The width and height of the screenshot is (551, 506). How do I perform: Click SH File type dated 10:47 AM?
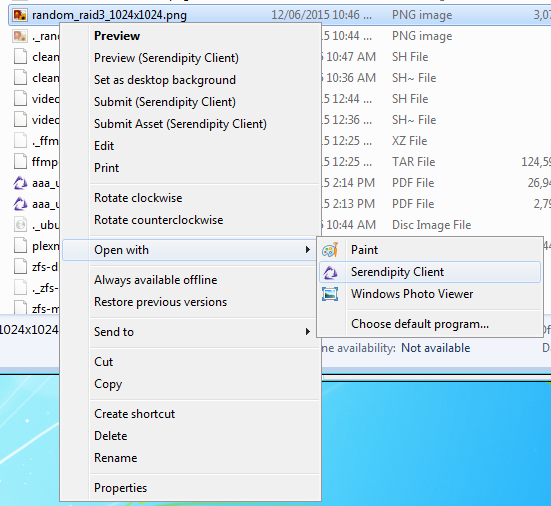(x=410, y=57)
